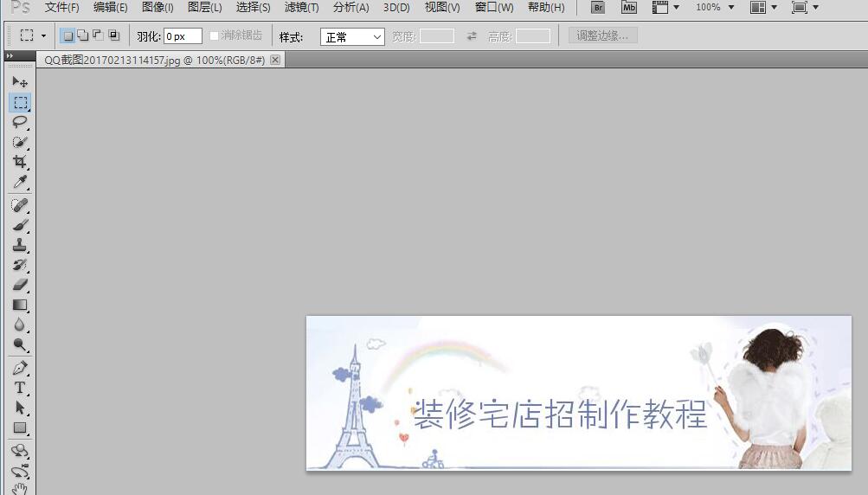Image resolution: width=868 pixels, height=495 pixels.
Task: Open the 选择(S) menu
Action: coord(253,7)
